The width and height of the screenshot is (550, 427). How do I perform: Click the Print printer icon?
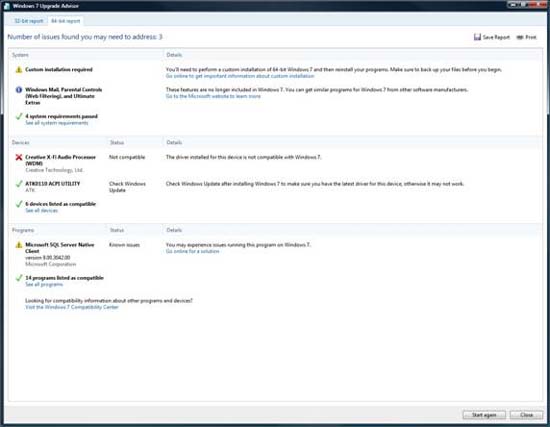pos(520,37)
